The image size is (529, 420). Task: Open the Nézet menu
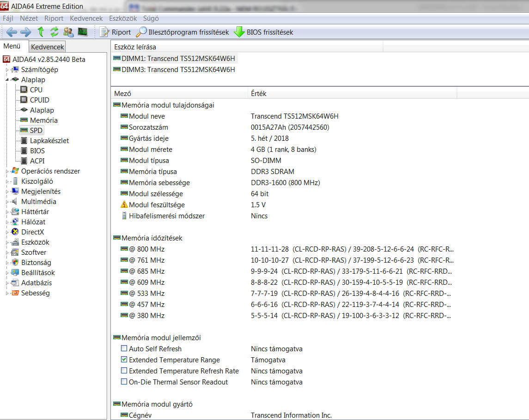[29, 18]
